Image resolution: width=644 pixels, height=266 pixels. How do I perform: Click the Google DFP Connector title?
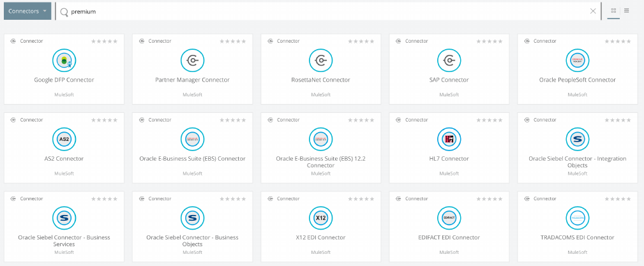(x=64, y=80)
